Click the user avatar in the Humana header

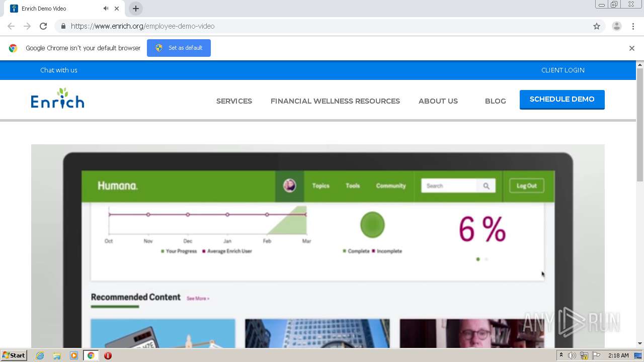point(289,186)
